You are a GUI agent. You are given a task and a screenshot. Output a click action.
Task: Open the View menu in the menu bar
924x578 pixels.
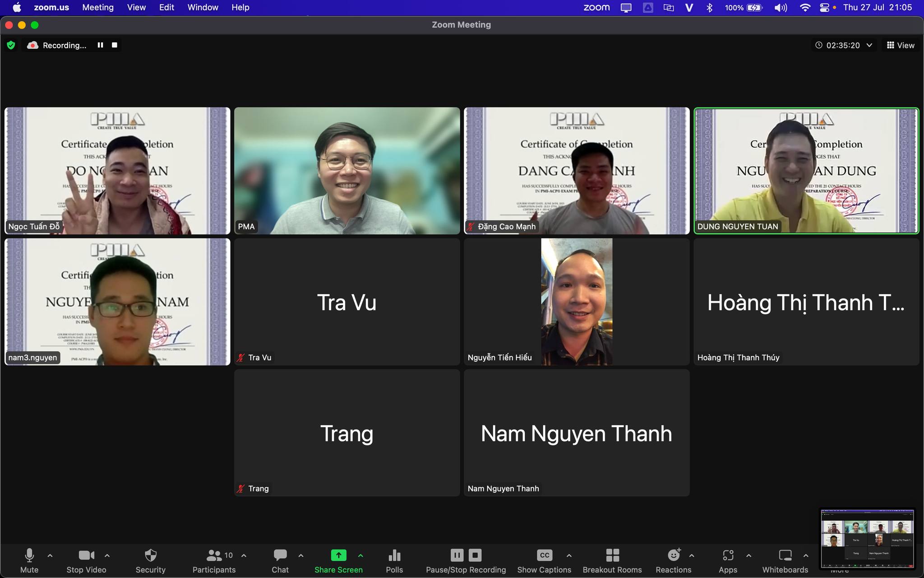pyautogui.click(x=136, y=7)
